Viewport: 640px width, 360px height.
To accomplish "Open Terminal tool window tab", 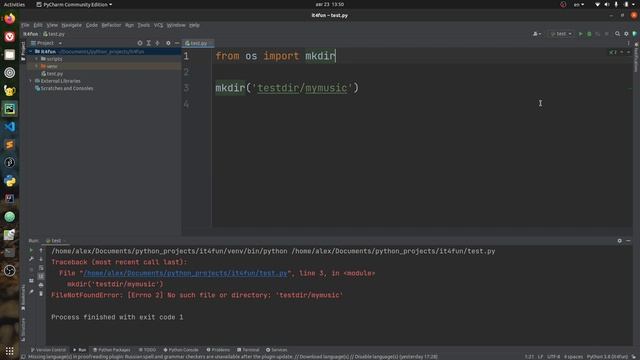I will point(248,350).
